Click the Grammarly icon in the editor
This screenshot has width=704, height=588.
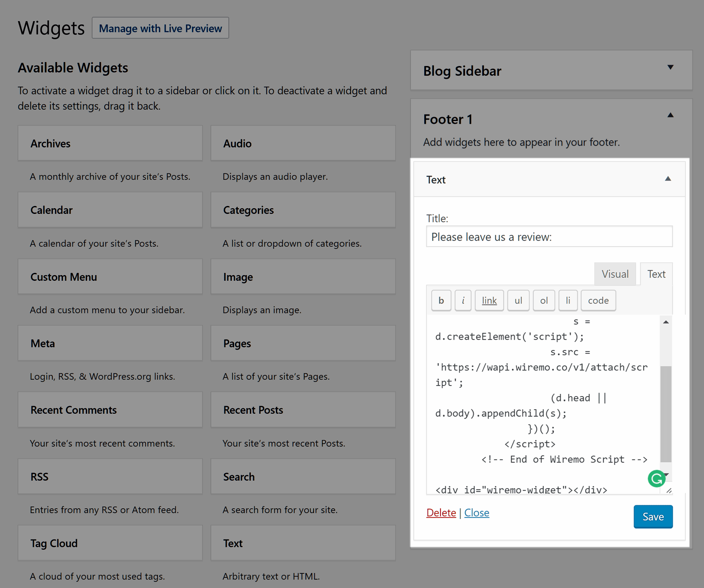point(656,478)
